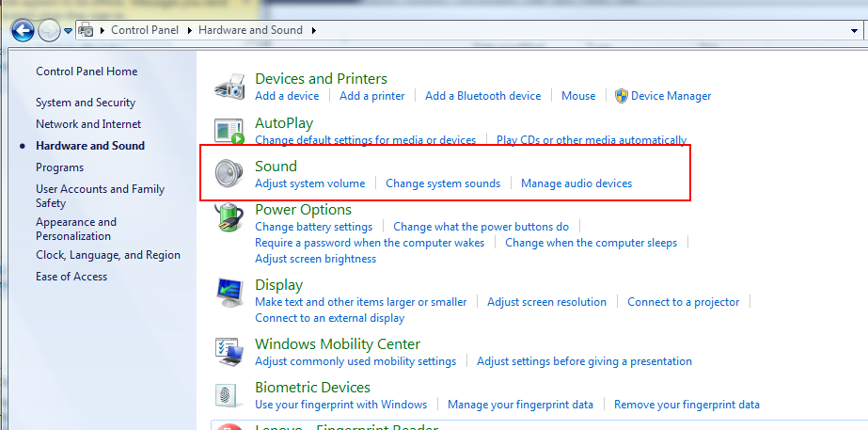Image resolution: width=868 pixels, height=430 pixels.
Task: Click Play CDs or other media automatically
Action: 592,139
